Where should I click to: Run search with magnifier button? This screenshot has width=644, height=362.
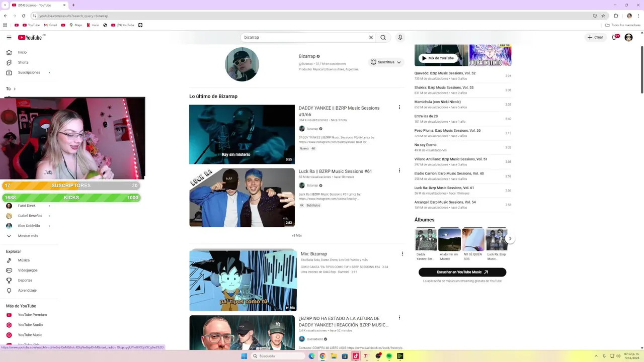(x=383, y=37)
